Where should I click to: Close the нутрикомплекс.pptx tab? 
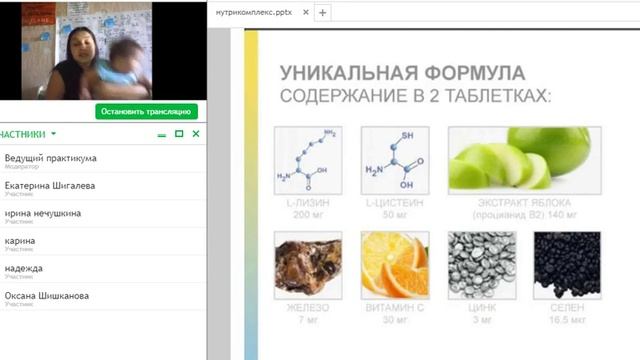point(306,12)
